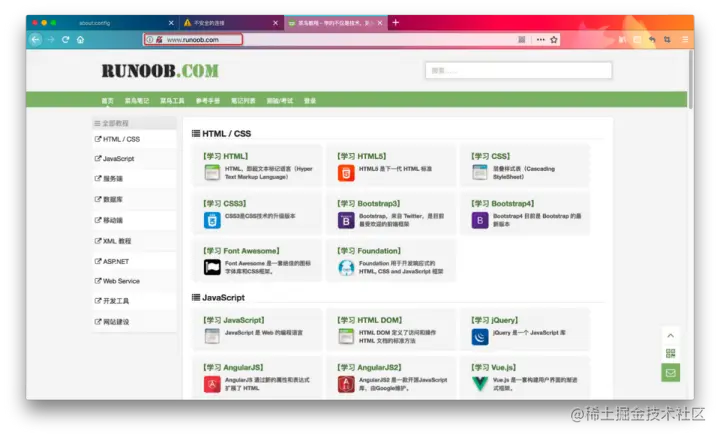Click the page vertical scrollbar
The image size is (720, 437).
pyautogui.click(x=691, y=79)
